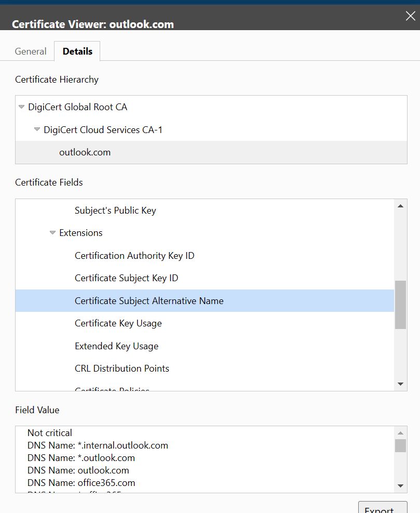Image resolution: width=420 pixels, height=513 pixels.
Task: Close the Certificate Viewer dialog
Action: [x=410, y=16]
